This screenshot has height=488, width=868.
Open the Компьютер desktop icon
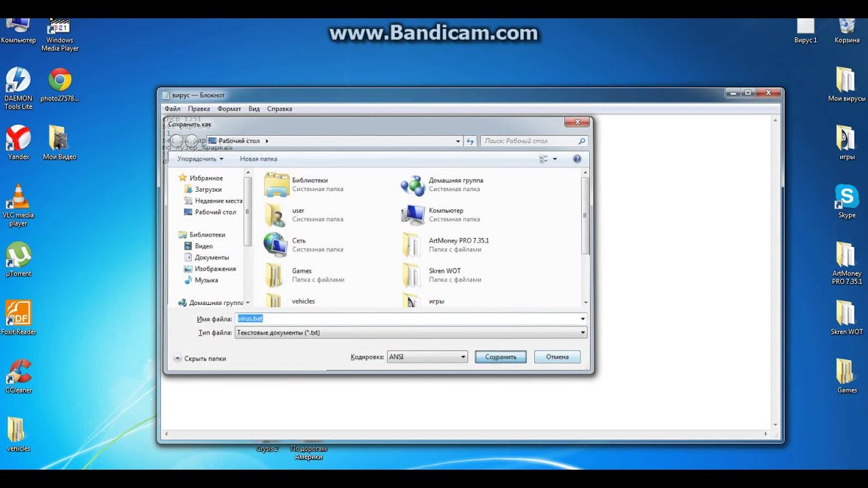(18, 31)
